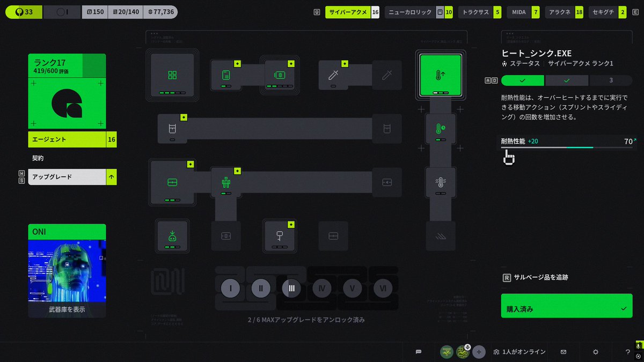644x362 pixels.
Task: Select the green cash bill upgrade node
Action: pyautogui.click(x=279, y=75)
